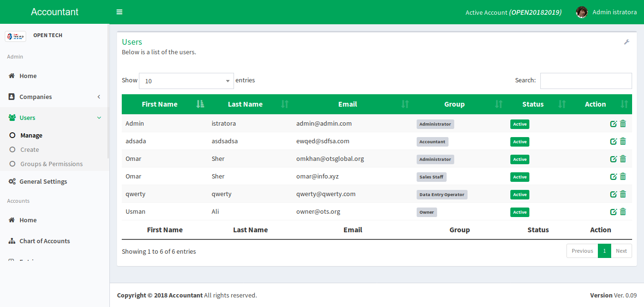644x307 pixels.
Task: Click the first name adsada cell
Action: 136,141
